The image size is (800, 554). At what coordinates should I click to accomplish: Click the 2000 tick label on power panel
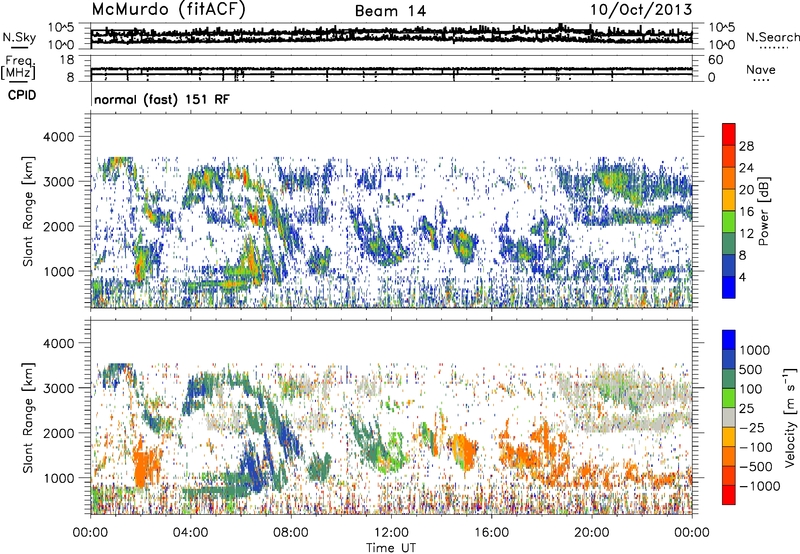pyautogui.click(x=57, y=226)
